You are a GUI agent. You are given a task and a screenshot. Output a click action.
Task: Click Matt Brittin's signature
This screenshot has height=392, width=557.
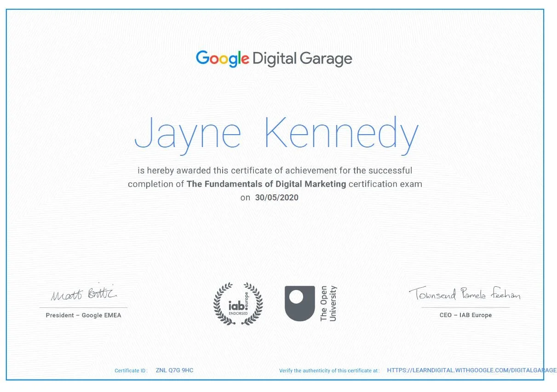pyautogui.click(x=83, y=295)
